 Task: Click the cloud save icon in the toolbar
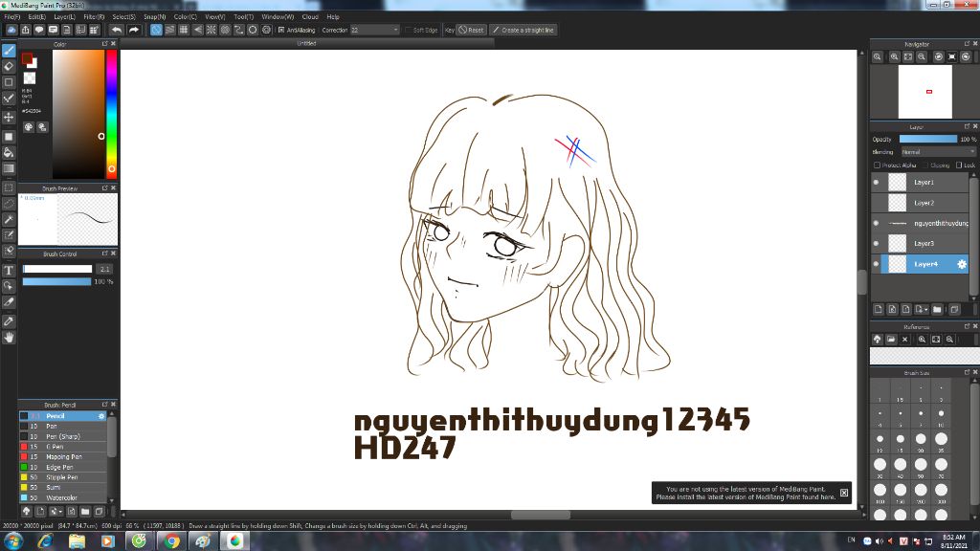tap(11, 30)
